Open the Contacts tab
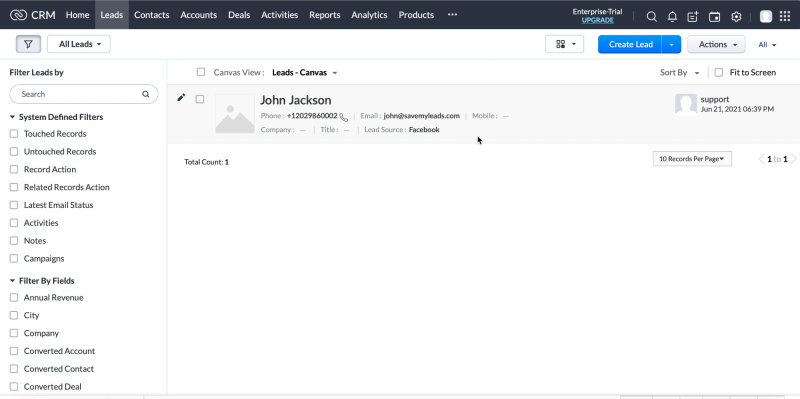This screenshot has width=800, height=399. 152,15
